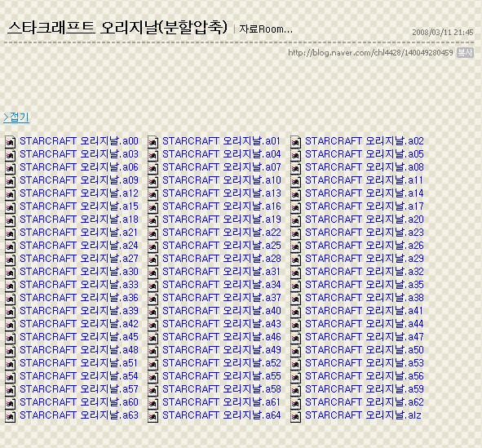This screenshot has height=448, width=482.
Task: Click file icon beside STARCRAFT 오리지날.a50
Action: click(x=296, y=351)
